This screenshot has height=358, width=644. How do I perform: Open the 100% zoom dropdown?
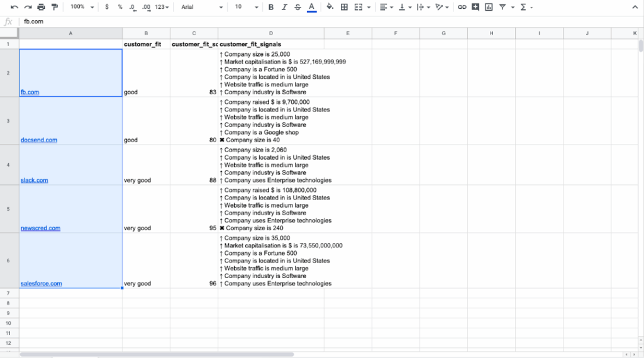point(82,7)
